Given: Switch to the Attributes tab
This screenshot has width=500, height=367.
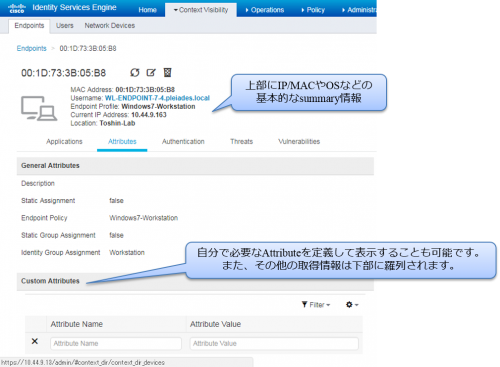Looking at the screenshot, I should click(122, 142).
